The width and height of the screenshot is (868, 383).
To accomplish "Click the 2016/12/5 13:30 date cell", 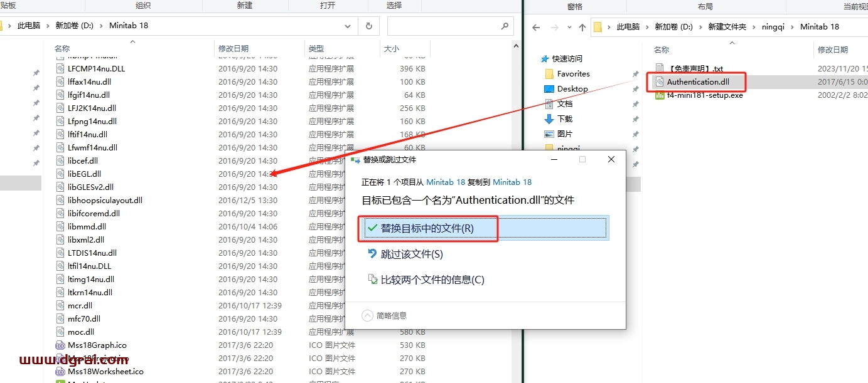I will [x=248, y=200].
